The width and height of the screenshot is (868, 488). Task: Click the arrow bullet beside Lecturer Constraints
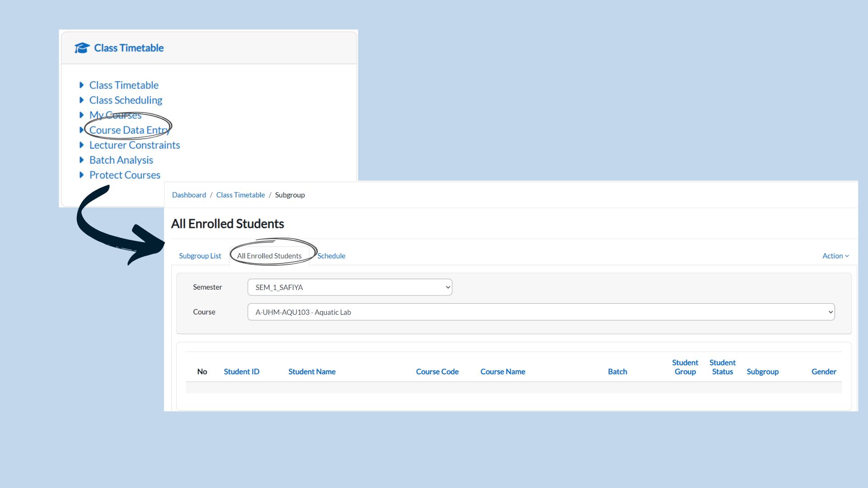(x=81, y=145)
